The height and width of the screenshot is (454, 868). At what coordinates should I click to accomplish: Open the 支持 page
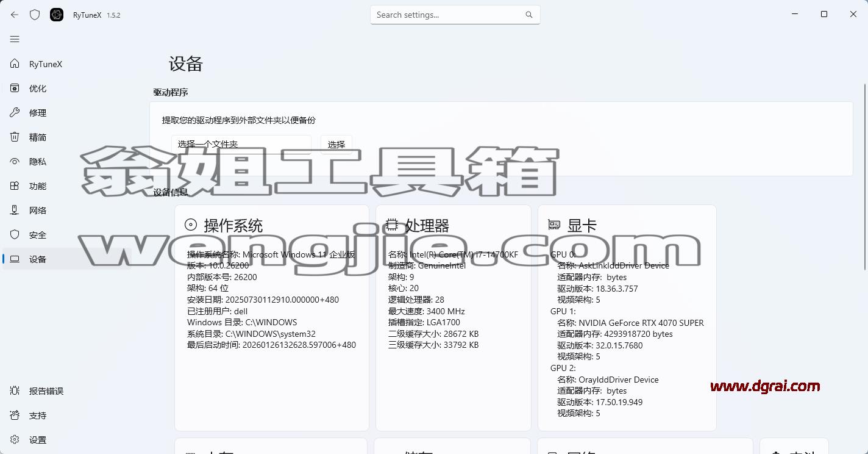click(x=67, y=416)
